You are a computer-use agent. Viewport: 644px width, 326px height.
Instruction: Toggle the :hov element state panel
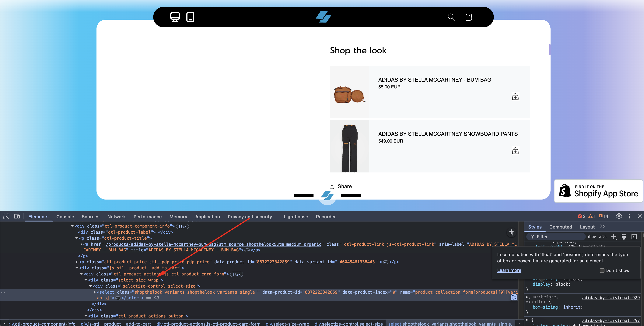592,237
